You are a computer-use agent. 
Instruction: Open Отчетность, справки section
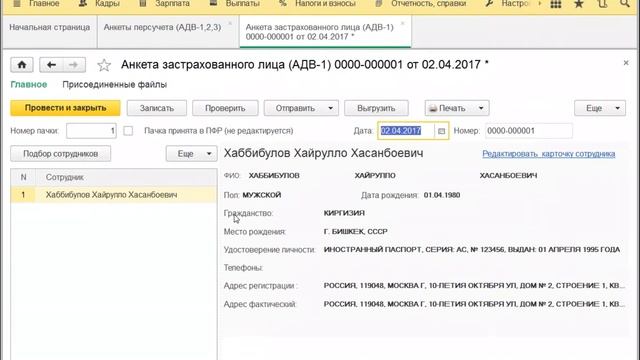[429, 4]
